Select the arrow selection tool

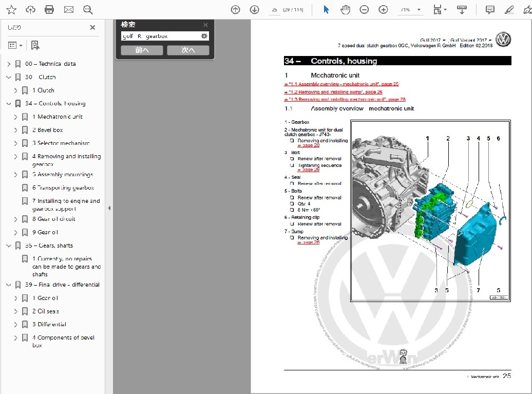pos(326,9)
